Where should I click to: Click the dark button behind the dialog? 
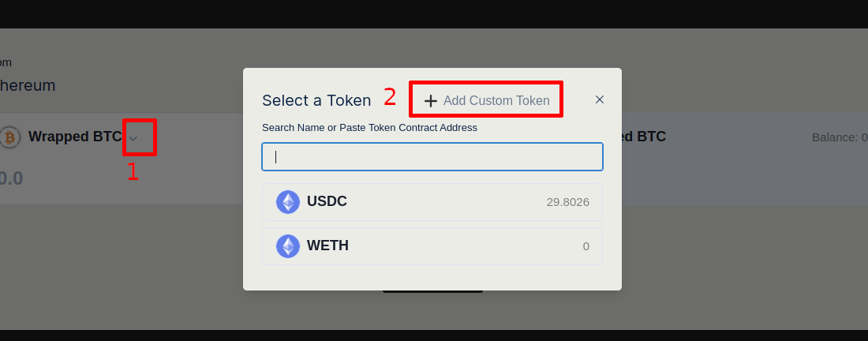coord(432,292)
